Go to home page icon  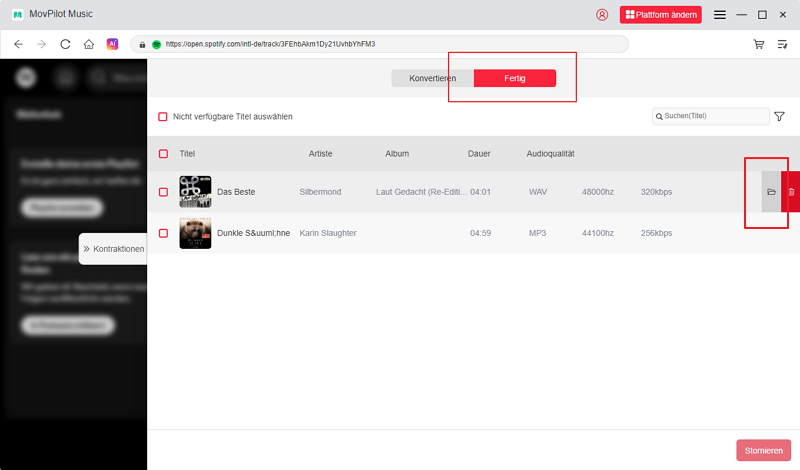89,44
